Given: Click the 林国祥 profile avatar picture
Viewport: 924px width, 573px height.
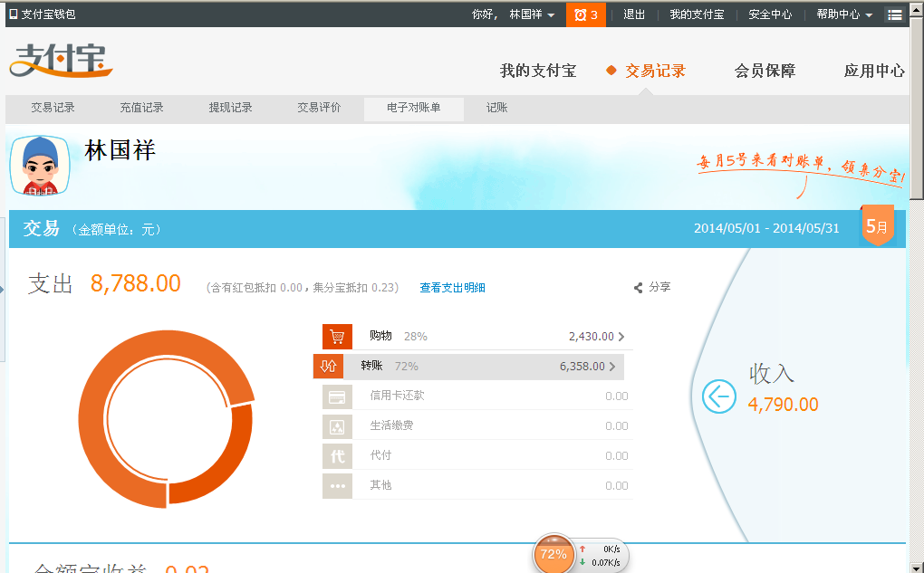Looking at the screenshot, I should tap(40, 166).
